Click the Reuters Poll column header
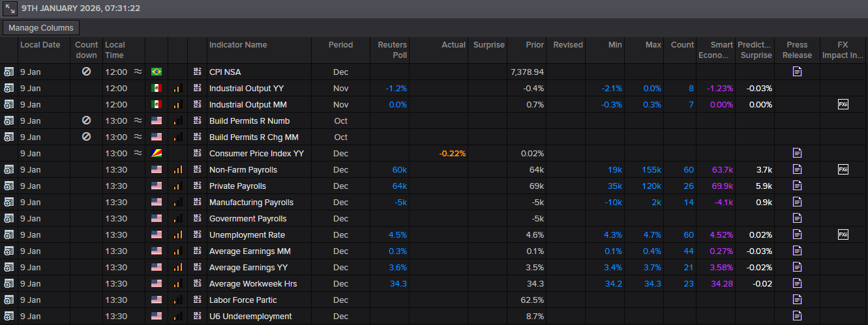This screenshot has width=868, height=325. tap(392, 49)
